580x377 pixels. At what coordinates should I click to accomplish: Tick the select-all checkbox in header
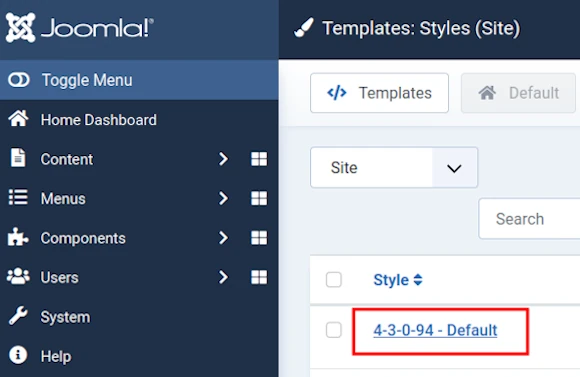click(334, 280)
